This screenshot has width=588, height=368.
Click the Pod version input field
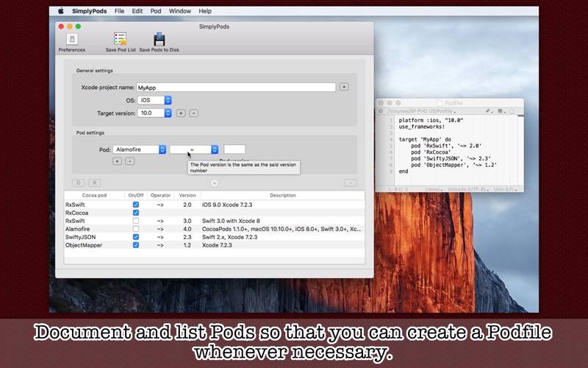tap(234, 149)
